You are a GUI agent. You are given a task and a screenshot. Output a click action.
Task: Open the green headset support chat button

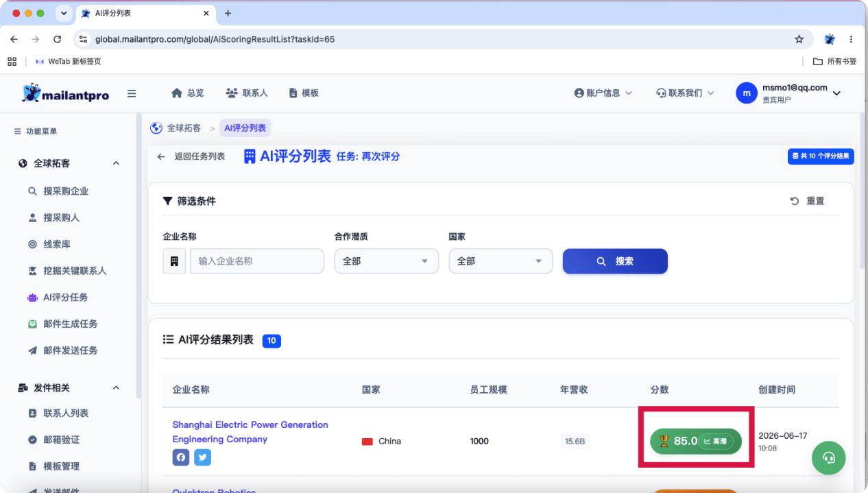pyautogui.click(x=829, y=458)
